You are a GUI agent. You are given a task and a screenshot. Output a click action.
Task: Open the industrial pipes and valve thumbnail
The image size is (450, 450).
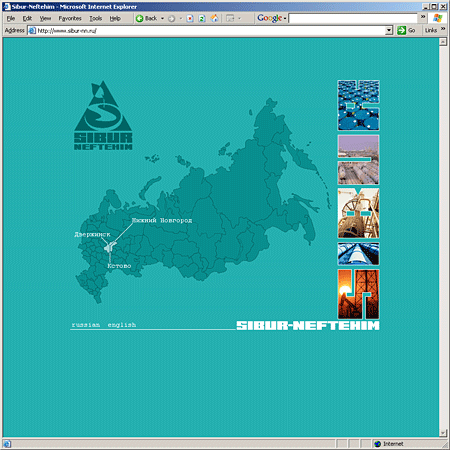(x=358, y=213)
